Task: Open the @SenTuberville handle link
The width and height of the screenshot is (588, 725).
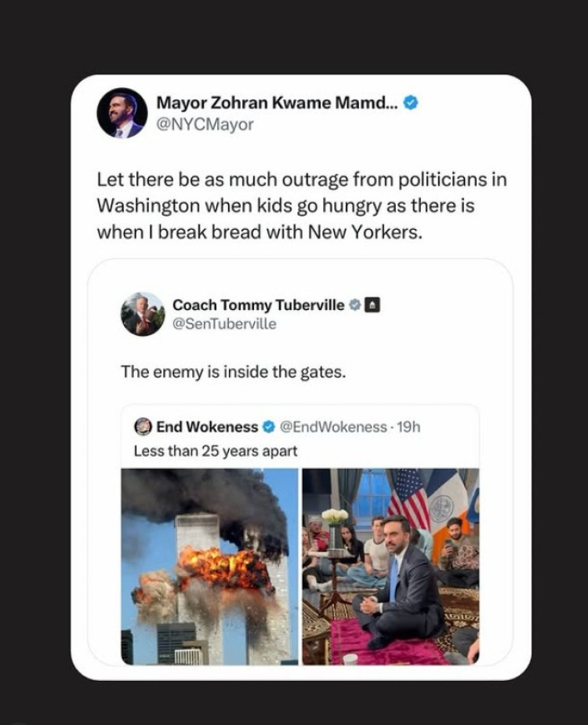Action: tap(223, 323)
